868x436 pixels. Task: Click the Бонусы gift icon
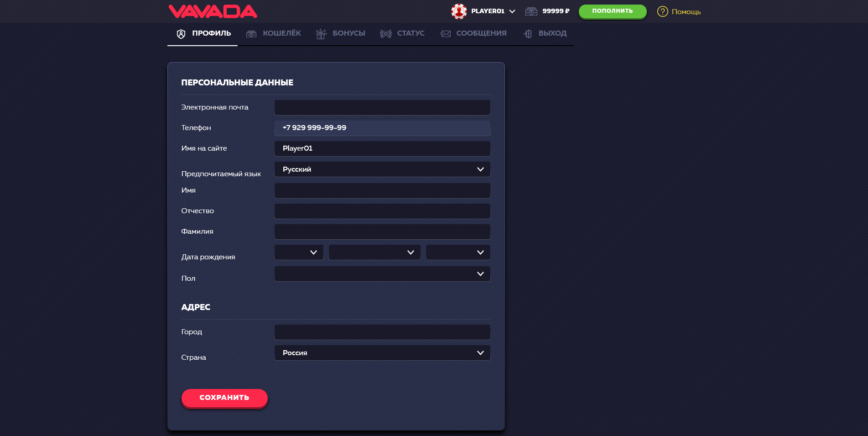pos(321,34)
